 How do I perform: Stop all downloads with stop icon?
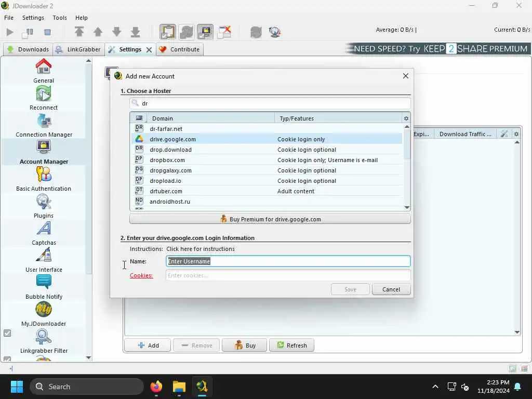47,32
